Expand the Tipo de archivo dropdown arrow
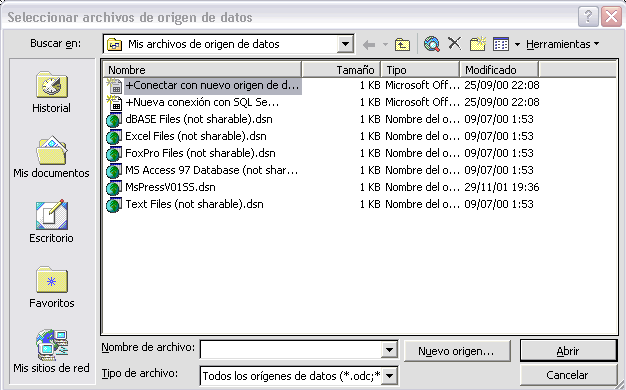The height and width of the screenshot is (390, 626). [389, 376]
